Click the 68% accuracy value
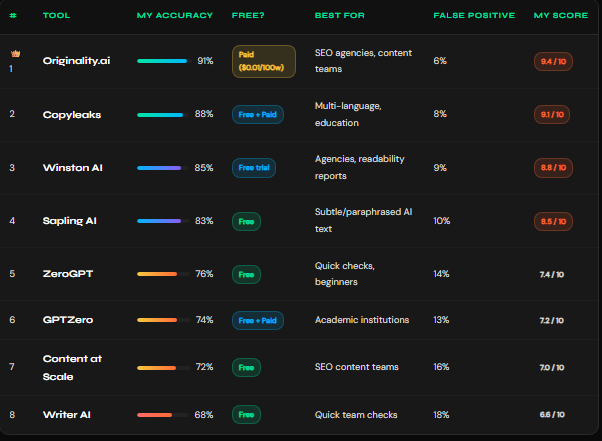602x441 pixels. [204, 415]
